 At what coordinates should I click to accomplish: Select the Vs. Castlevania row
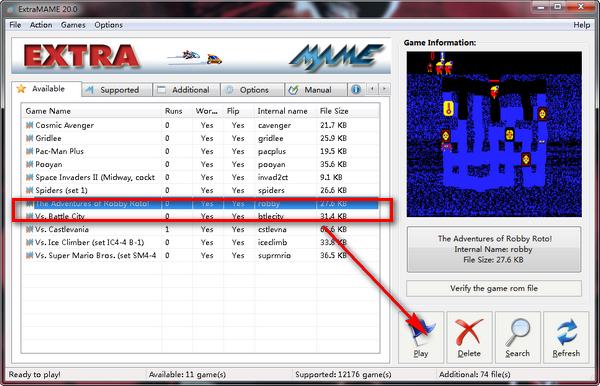click(201, 229)
